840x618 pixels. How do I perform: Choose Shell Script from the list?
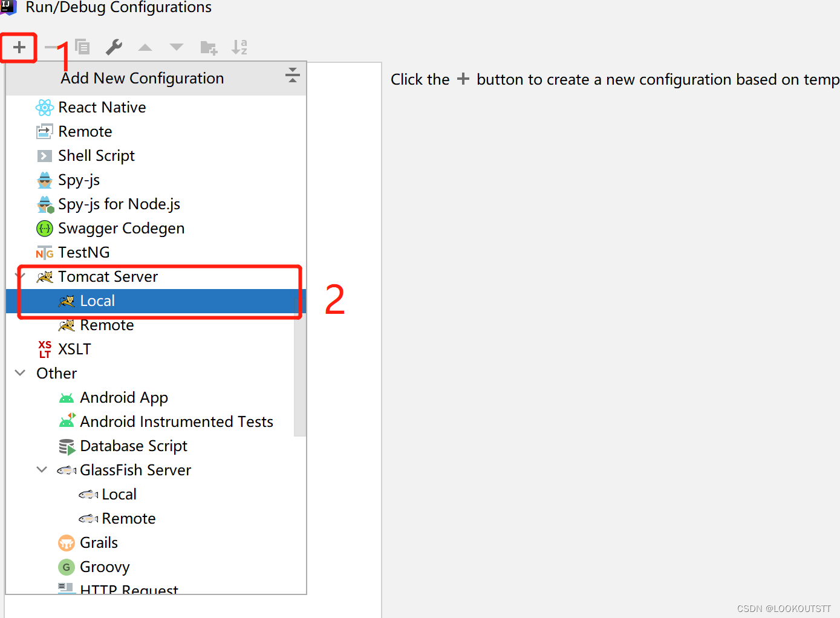[96, 156]
